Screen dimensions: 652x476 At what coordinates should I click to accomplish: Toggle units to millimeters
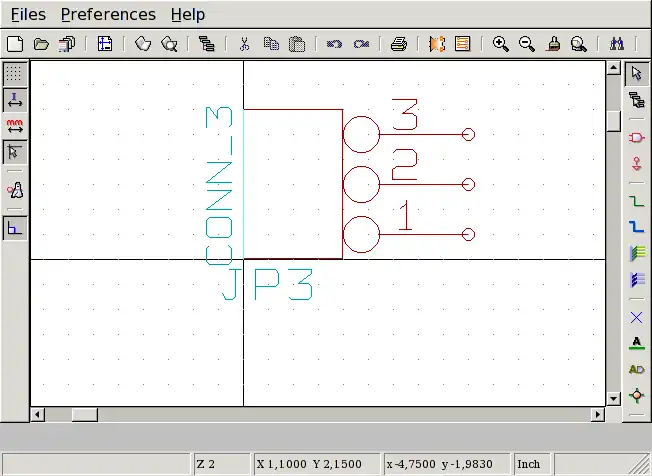(x=15, y=126)
